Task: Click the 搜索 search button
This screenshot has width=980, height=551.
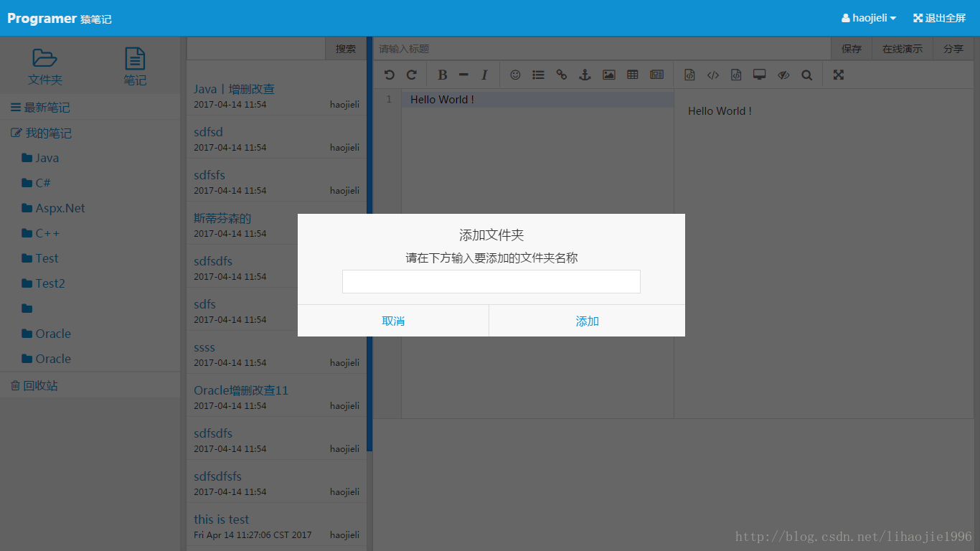Action: point(346,49)
